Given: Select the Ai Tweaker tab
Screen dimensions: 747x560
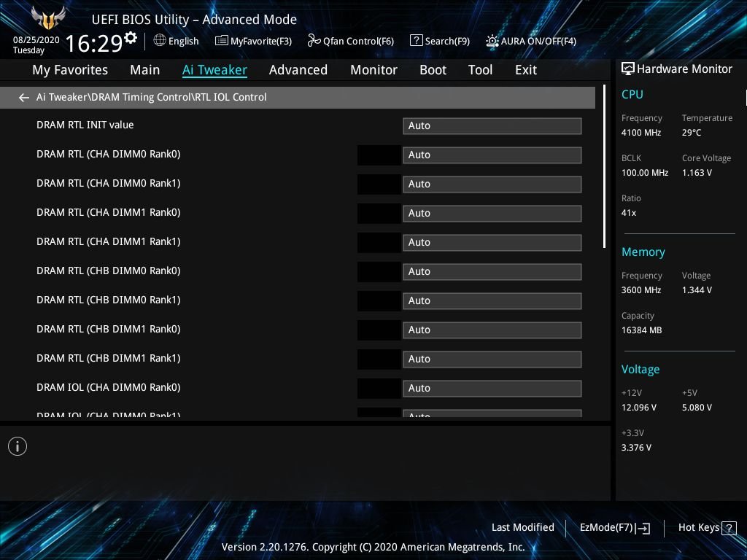Looking at the screenshot, I should pyautogui.click(x=214, y=70).
